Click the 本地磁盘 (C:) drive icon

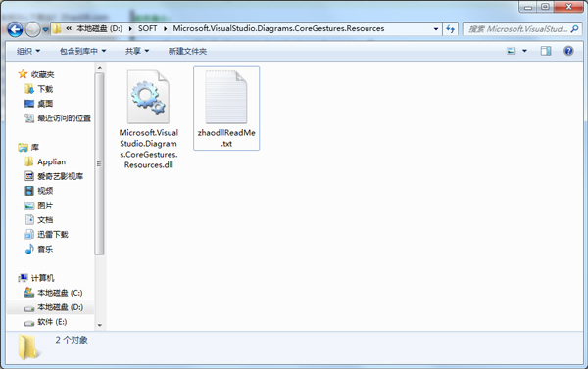tap(29, 293)
